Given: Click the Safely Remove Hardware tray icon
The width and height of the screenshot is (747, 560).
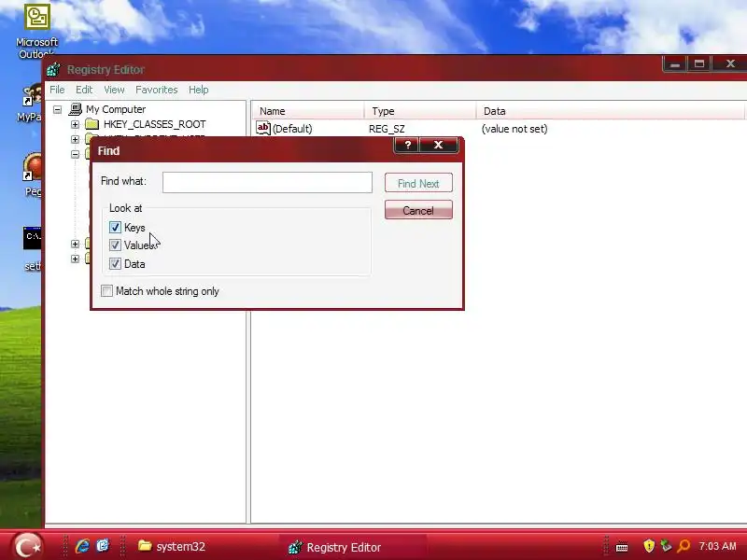Looking at the screenshot, I should (666, 546).
